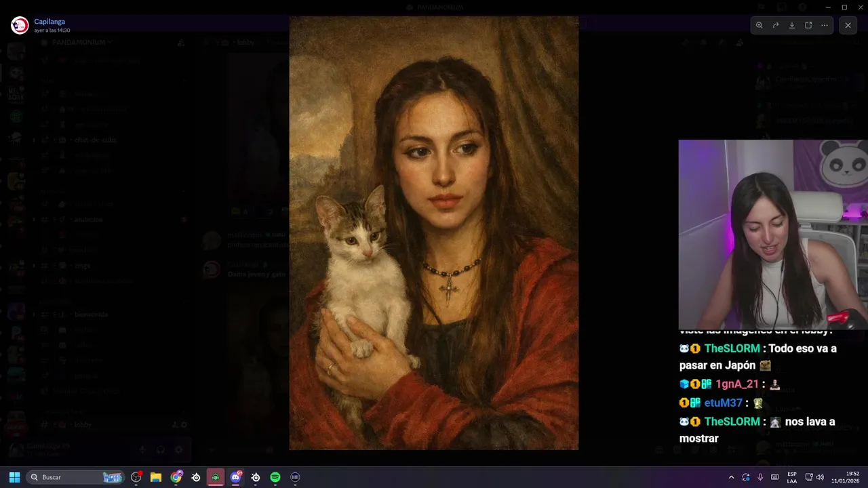The height and width of the screenshot is (488, 868).
Task: Click the 1gnA_21 username in stream chat
Action: [x=737, y=384]
